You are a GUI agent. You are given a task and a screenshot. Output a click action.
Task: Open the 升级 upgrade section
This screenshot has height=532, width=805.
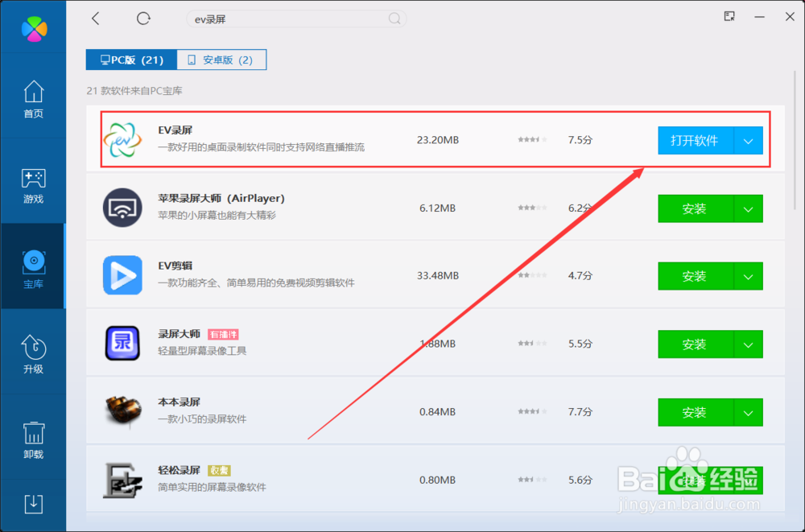(x=33, y=354)
